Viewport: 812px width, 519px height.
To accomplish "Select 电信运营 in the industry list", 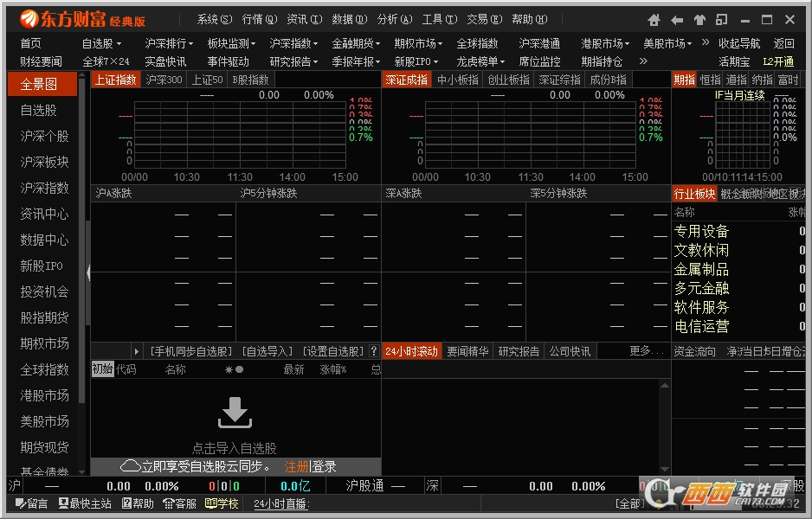I will pos(701,326).
